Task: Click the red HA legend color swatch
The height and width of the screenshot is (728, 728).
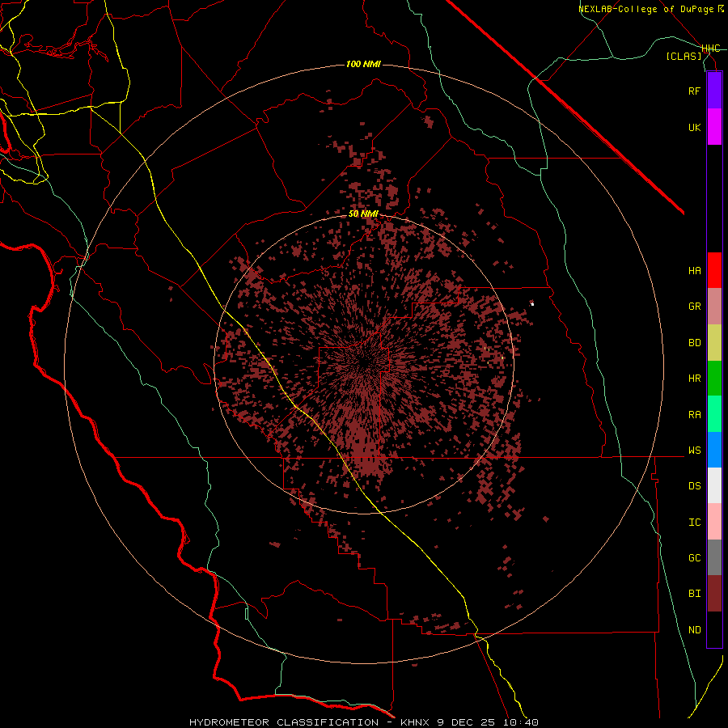Action: coord(714,270)
